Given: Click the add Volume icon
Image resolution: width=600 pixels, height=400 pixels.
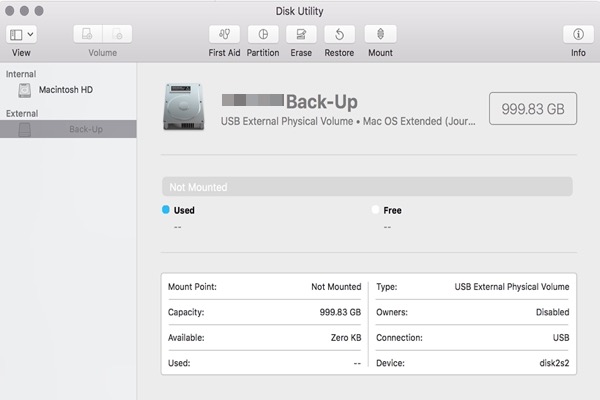Looking at the screenshot, I should [x=88, y=34].
